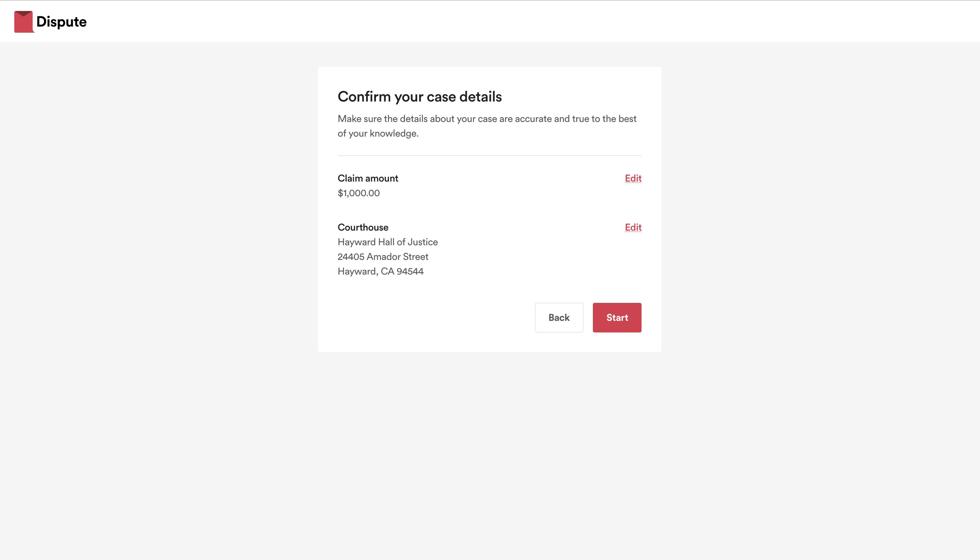Go Back to the previous step

click(x=559, y=317)
